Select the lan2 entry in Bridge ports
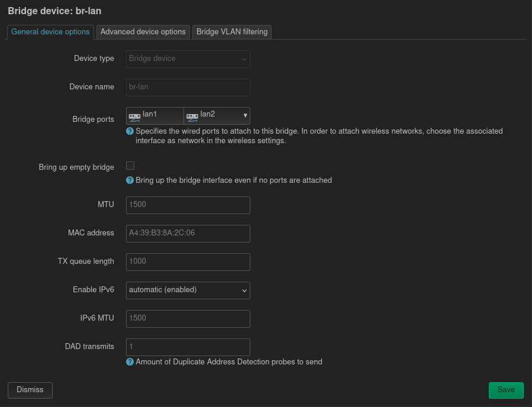Image resolution: width=532 pixels, height=407 pixels. tap(212, 116)
